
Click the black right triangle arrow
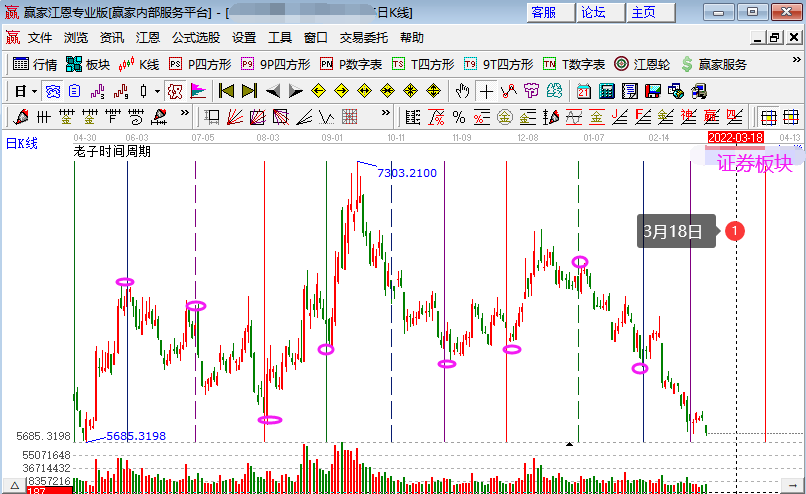[x=296, y=92]
